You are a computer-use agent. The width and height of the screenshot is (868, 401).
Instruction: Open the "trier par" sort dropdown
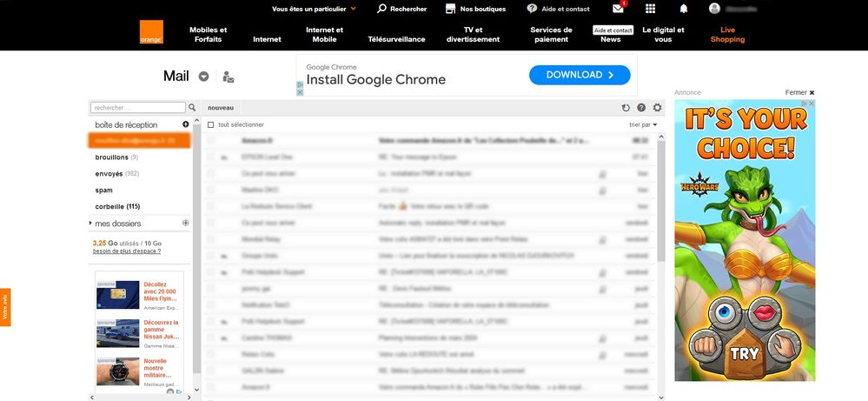click(x=643, y=125)
